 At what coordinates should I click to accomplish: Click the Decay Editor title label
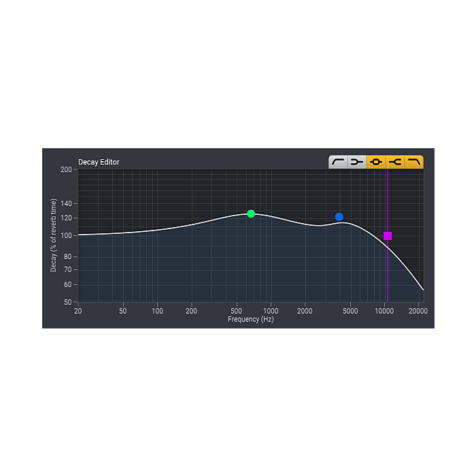tap(99, 162)
